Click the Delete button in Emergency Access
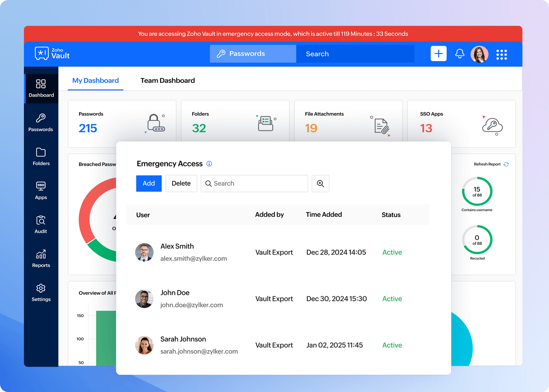This screenshot has width=549, height=392. coord(181,184)
